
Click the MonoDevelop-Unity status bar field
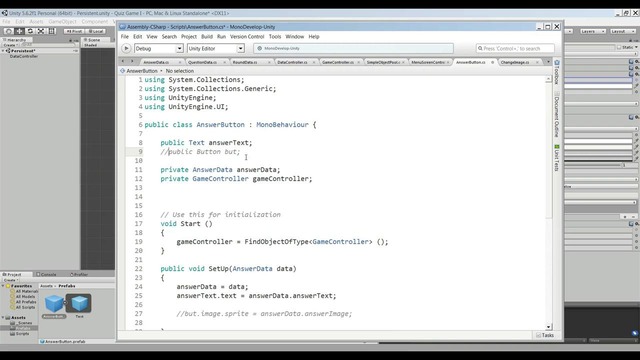tap(353, 49)
